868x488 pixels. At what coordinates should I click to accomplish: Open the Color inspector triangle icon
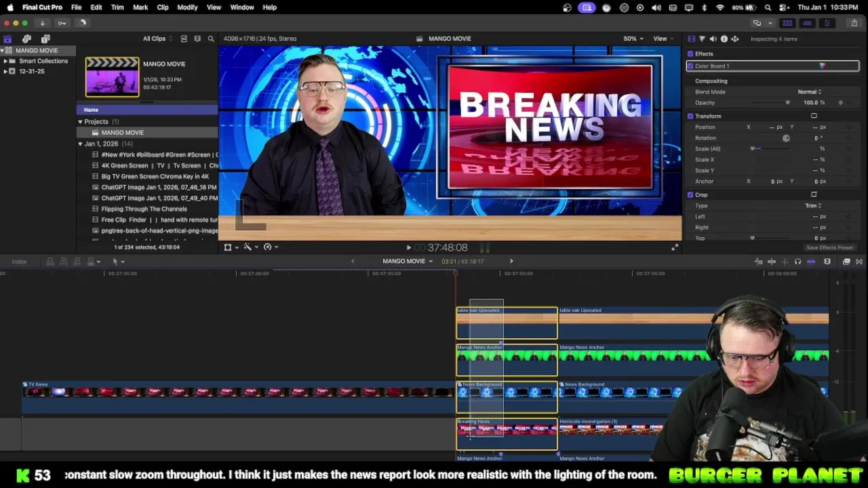702,39
